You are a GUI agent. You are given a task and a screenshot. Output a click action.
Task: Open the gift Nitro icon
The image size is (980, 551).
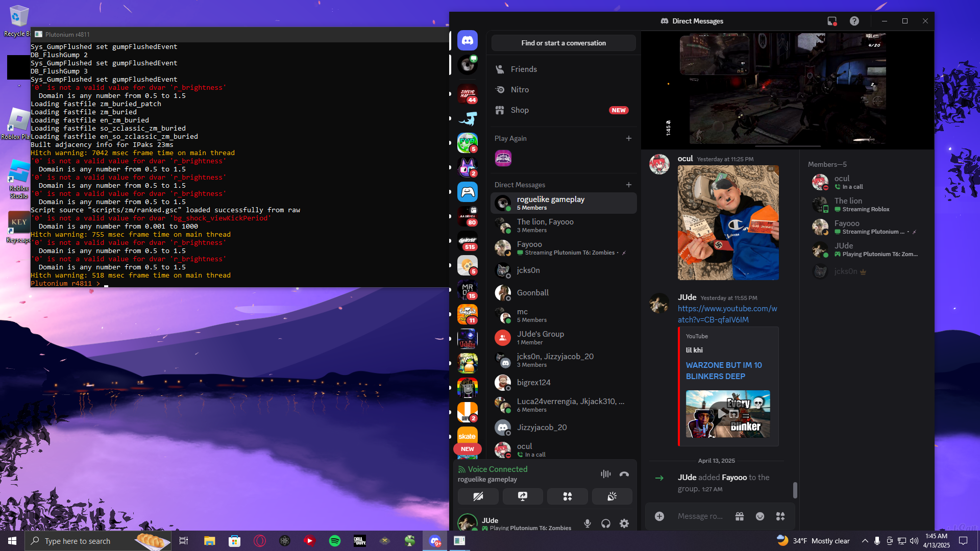(740, 516)
